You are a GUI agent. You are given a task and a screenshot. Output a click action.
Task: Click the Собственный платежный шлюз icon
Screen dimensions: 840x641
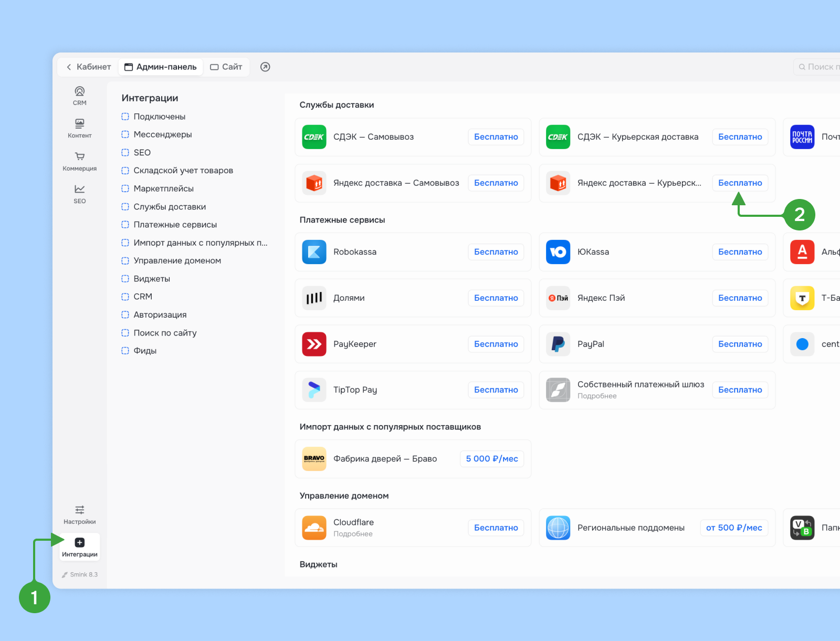(x=558, y=390)
